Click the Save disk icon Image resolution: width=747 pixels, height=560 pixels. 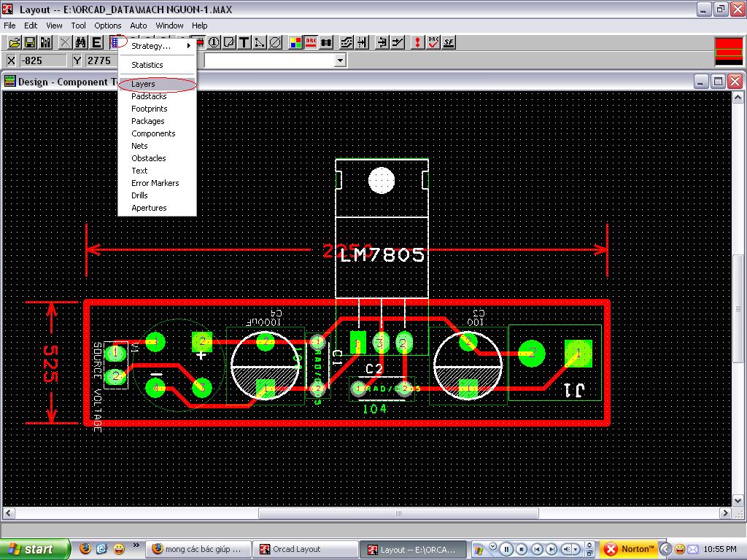(x=30, y=43)
